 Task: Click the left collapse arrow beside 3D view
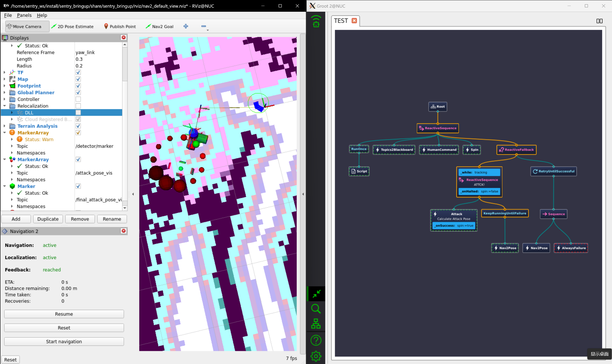[133, 194]
